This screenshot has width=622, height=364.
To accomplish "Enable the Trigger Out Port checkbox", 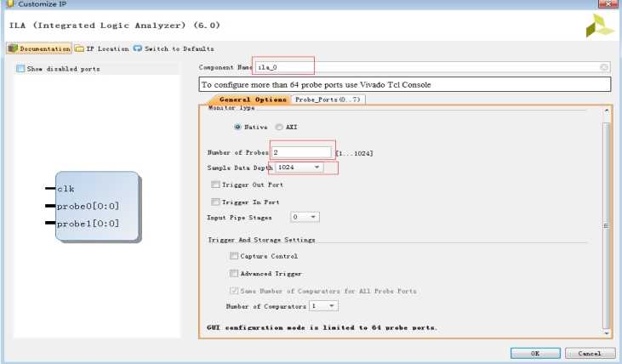I will point(215,185).
